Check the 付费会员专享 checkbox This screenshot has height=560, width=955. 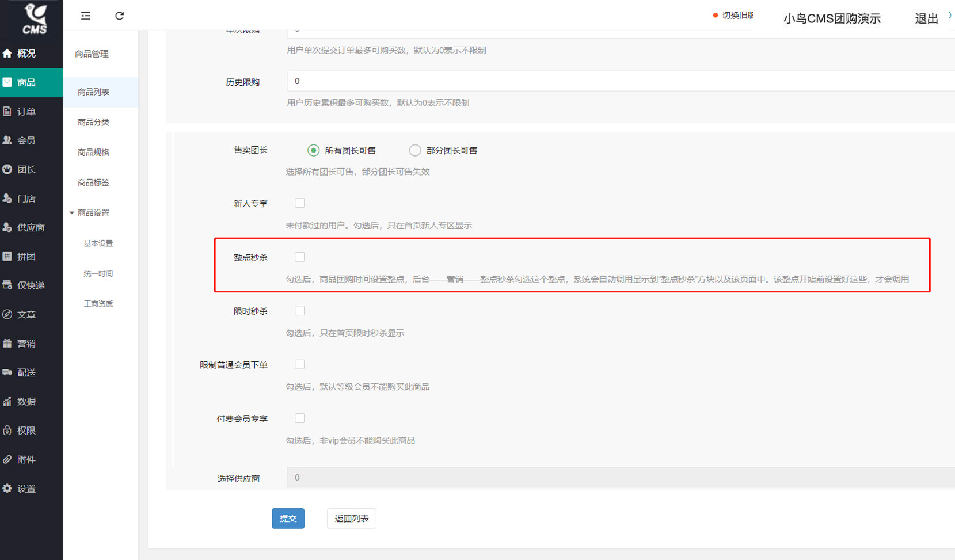click(299, 418)
